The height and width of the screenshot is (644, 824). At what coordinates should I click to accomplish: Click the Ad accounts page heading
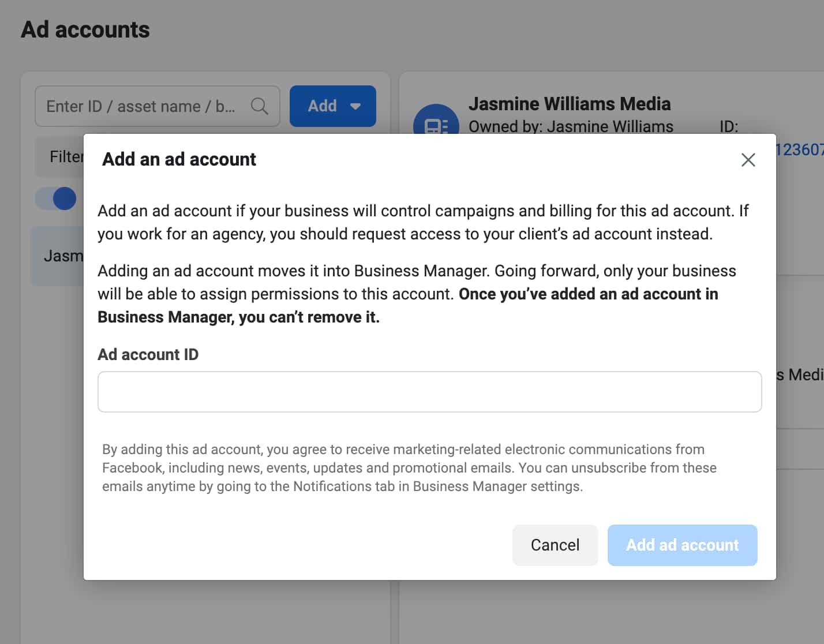coord(85,29)
